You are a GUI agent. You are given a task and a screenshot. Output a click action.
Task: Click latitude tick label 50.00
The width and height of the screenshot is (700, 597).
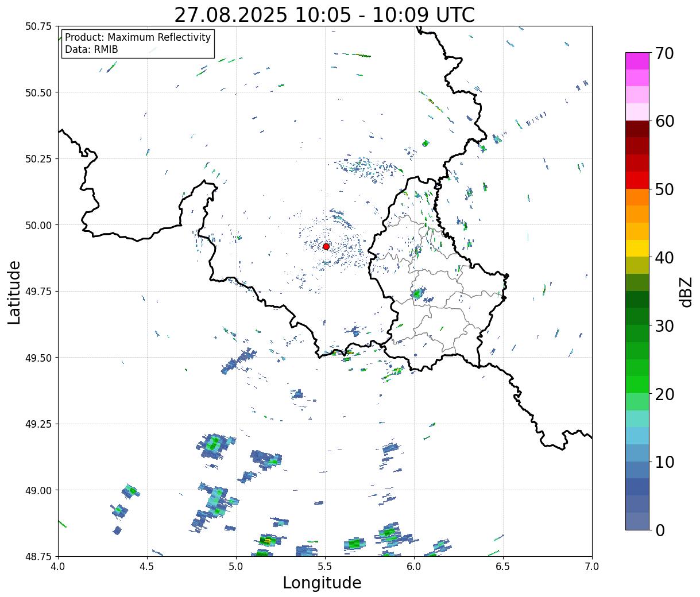click(39, 225)
